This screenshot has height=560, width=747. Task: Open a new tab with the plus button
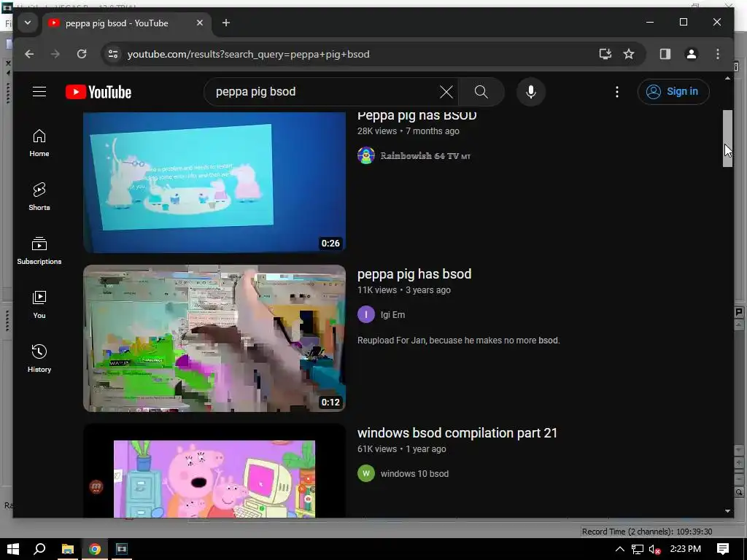click(x=226, y=23)
